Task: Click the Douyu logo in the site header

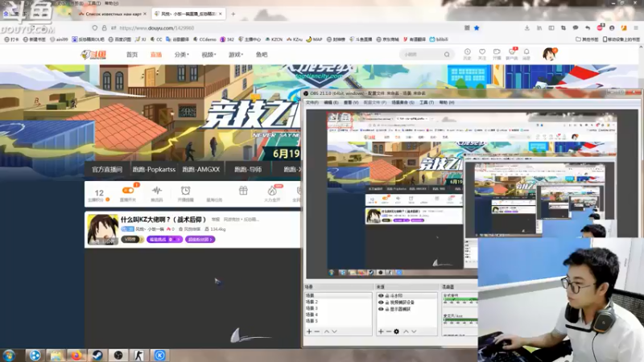Action: [x=93, y=55]
